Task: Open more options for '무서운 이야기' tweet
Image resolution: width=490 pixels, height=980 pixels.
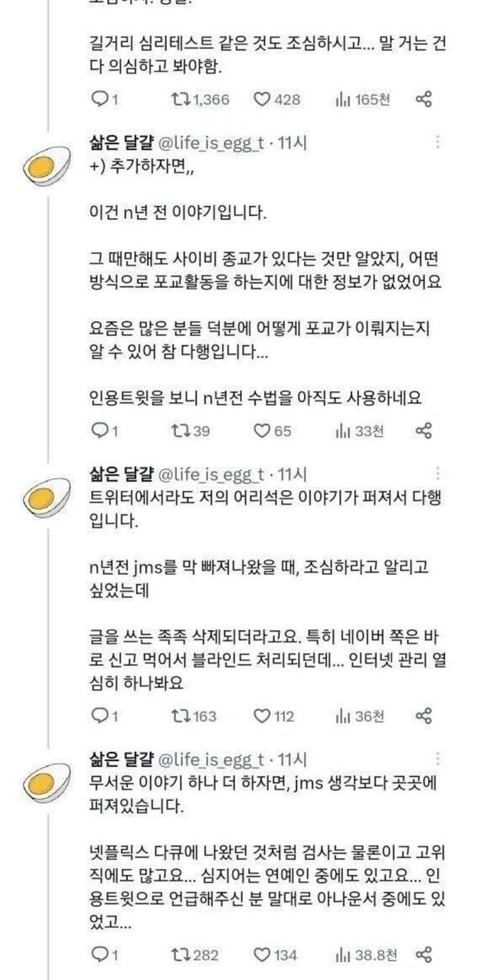Action: point(437,759)
